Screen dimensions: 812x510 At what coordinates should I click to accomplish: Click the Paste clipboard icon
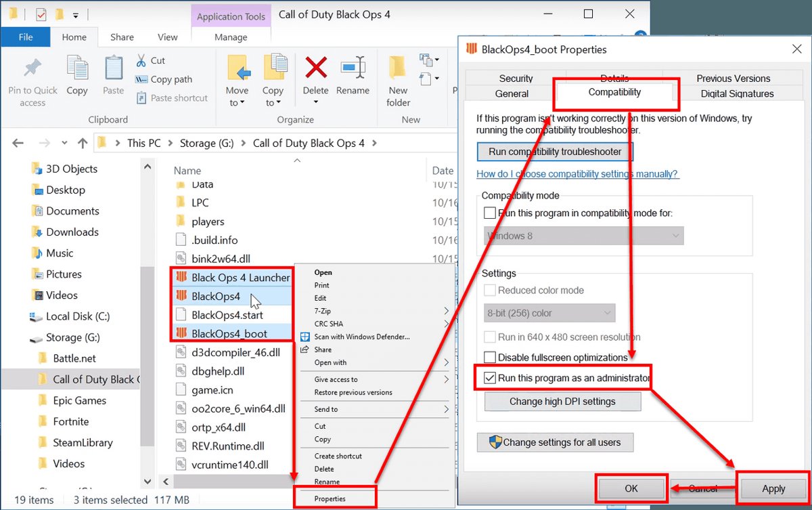[113, 68]
